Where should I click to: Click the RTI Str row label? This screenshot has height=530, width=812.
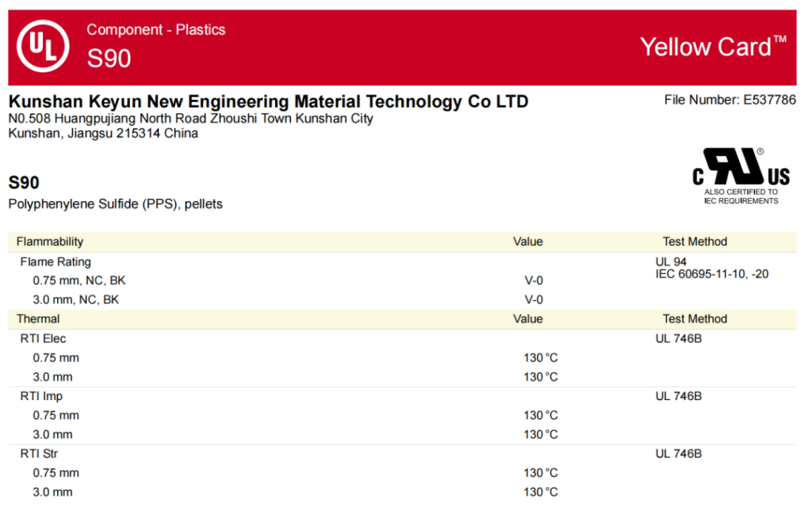[39, 454]
